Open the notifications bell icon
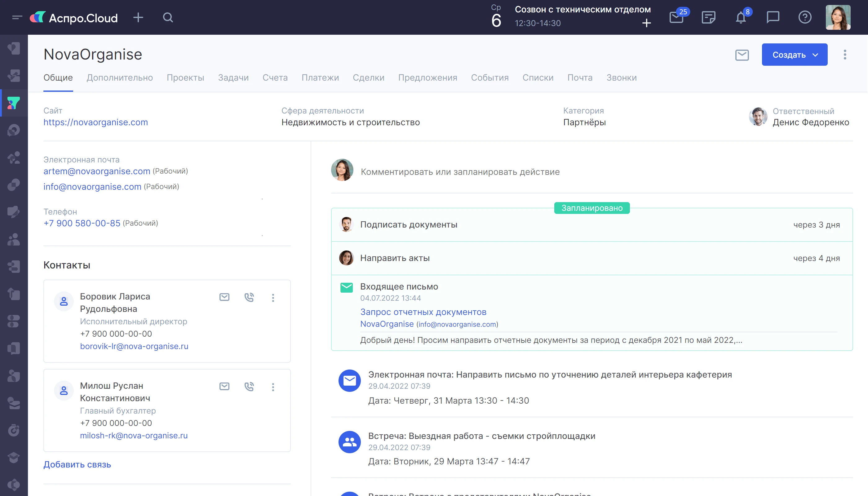The height and width of the screenshot is (496, 868). pyautogui.click(x=741, y=17)
